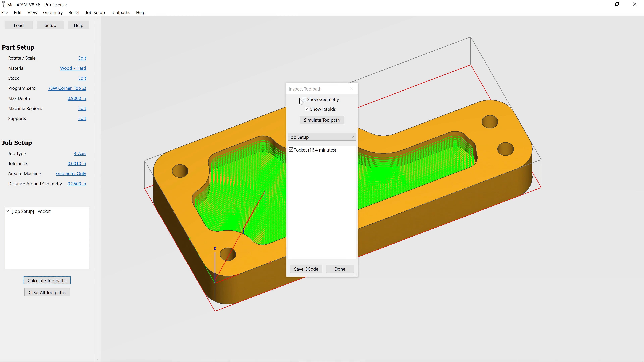Toggle the Show Rapids checkbox
The image size is (644, 362).
click(307, 109)
